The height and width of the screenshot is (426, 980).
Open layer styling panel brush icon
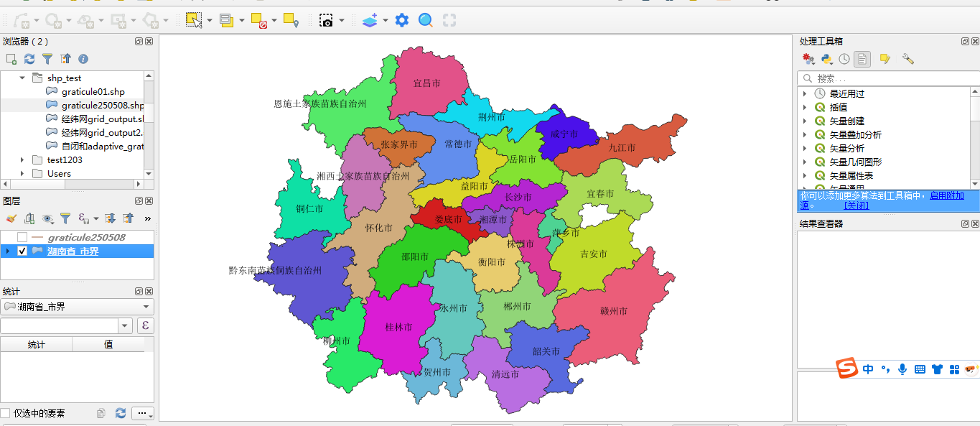pos(11,218)
